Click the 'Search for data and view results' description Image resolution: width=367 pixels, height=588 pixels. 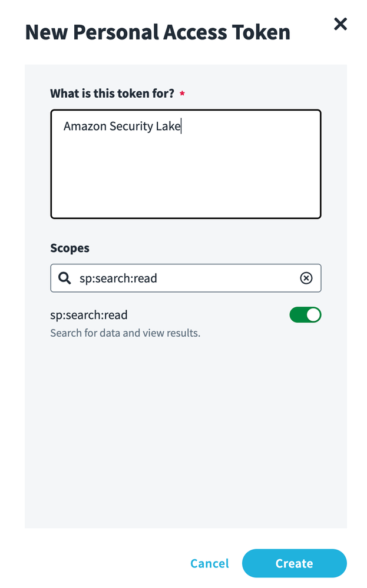tap(125, 333)
